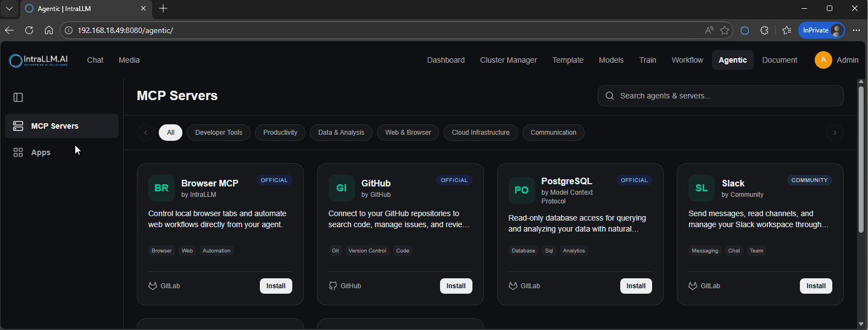Click the Admin avatar icon
868x330 pixels.
823,60
